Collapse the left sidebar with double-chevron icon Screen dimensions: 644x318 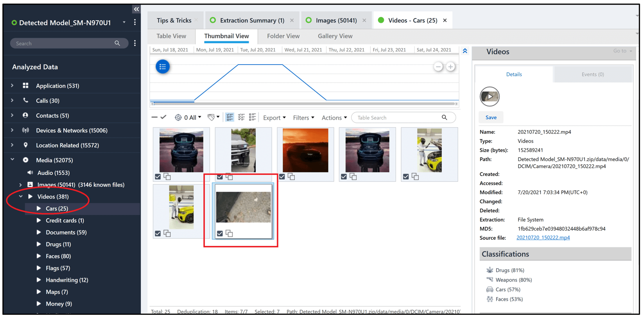tap(136, 9)
